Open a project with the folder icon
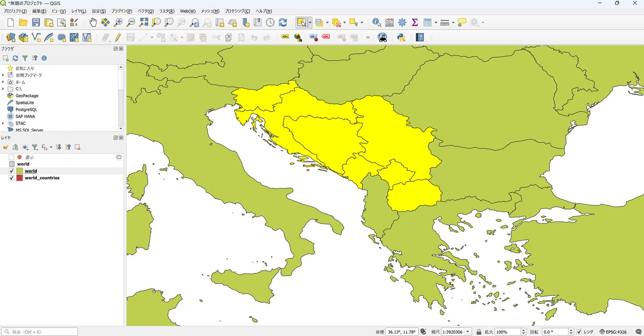Screen dimensions: 644x336 [x=23, y=23]
